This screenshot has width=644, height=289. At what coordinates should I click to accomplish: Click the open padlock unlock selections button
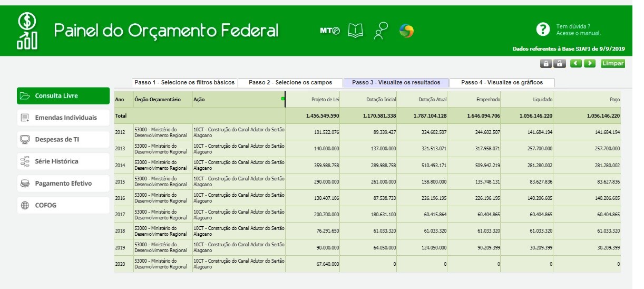pos(559,64)
